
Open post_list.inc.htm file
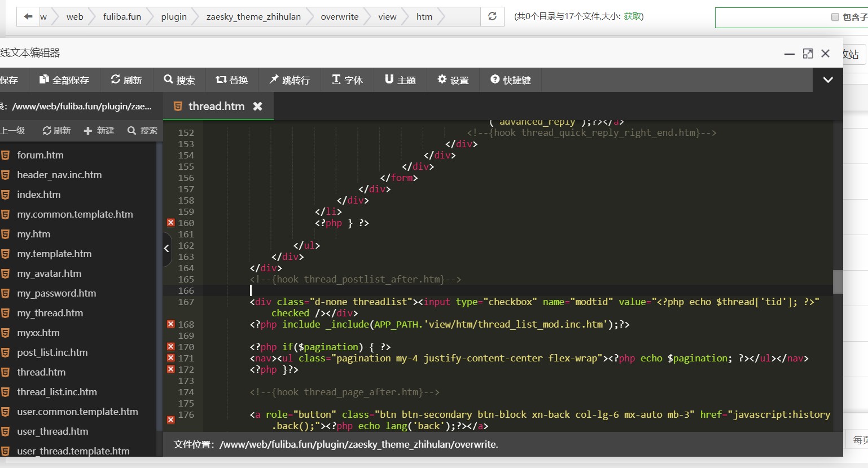coord(52,352)
